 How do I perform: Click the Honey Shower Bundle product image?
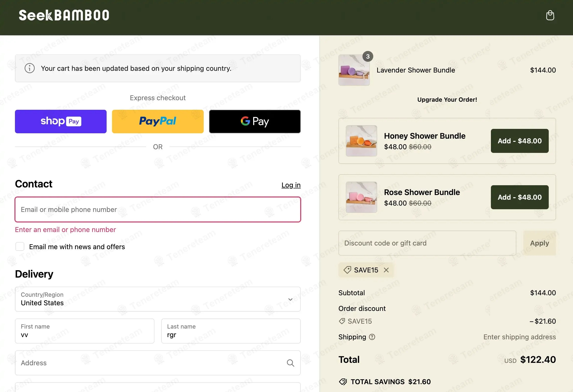click(x=361, y=141)
